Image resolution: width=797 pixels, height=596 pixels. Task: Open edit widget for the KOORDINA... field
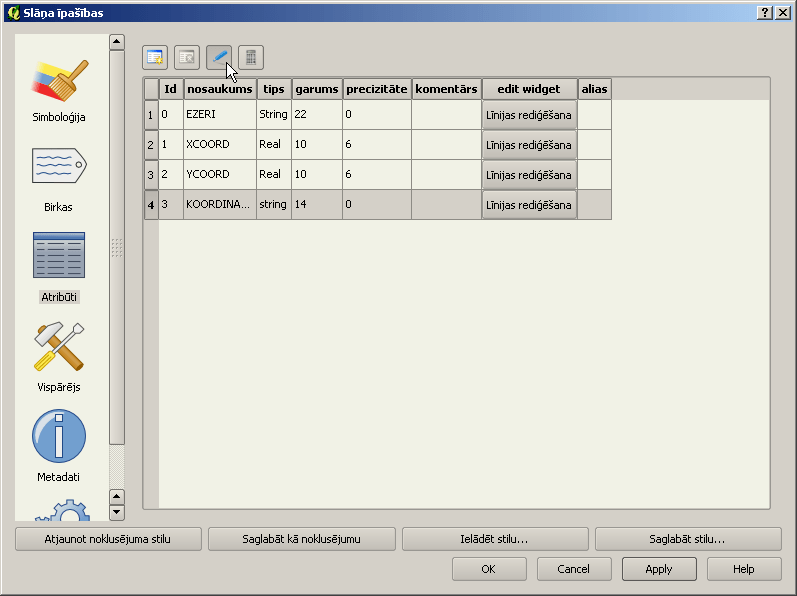click(x=529, y=205)
